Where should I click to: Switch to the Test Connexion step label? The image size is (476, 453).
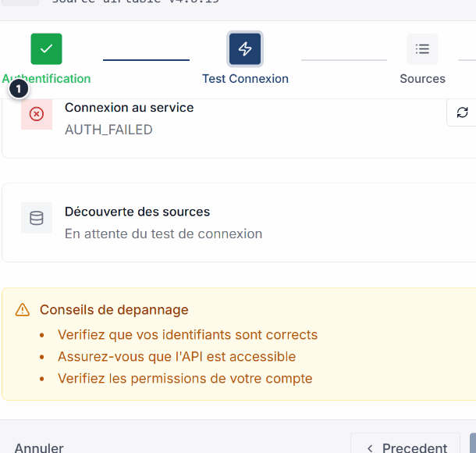245,79
